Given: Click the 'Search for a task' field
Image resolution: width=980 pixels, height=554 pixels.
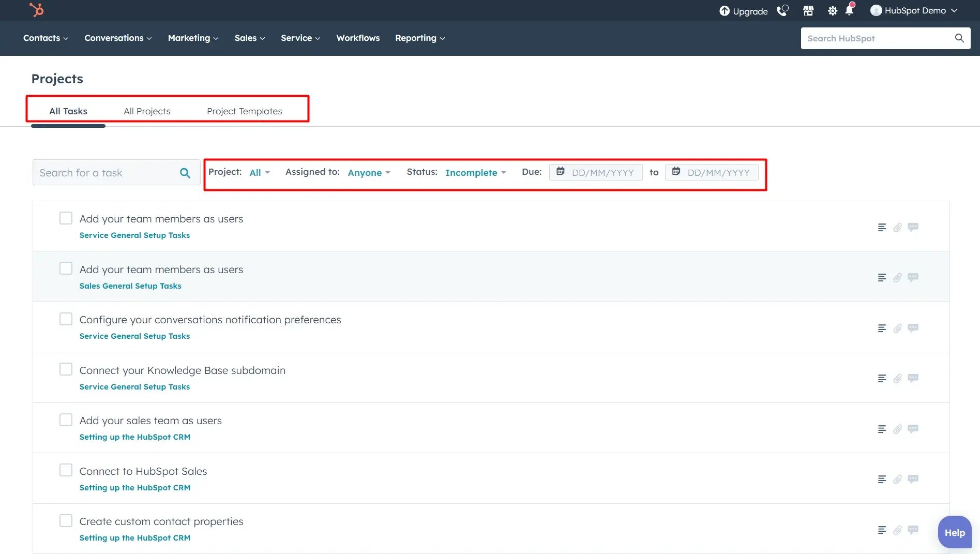Looking at the screenshot, I should 116,173.
